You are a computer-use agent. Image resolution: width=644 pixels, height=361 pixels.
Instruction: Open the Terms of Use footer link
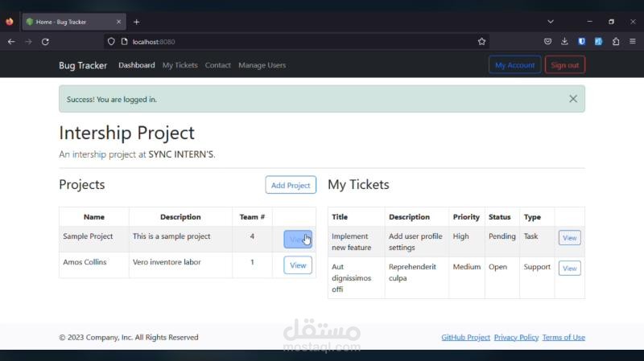(563, 337)
